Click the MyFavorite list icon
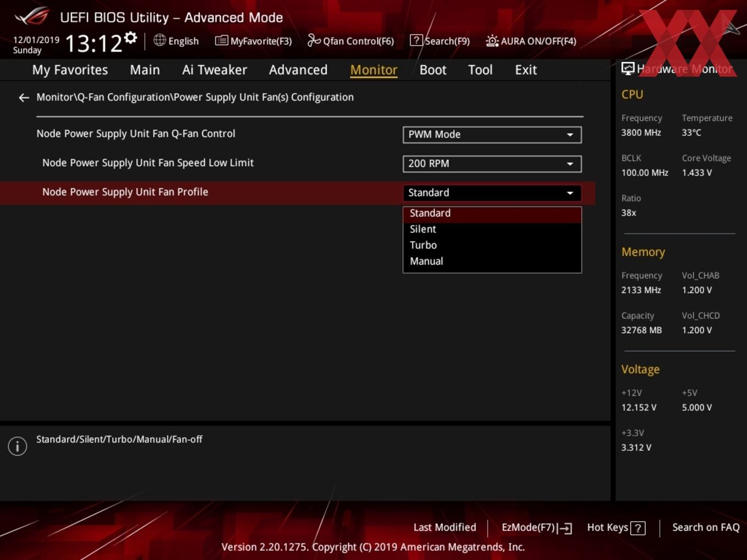Screen dimensions: 747x560 221,41
